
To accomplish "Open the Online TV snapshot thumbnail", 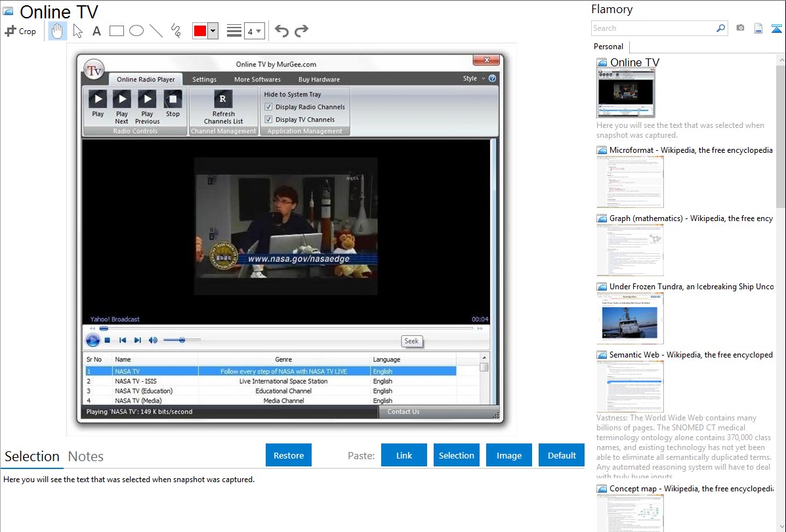I will point(626,93).
